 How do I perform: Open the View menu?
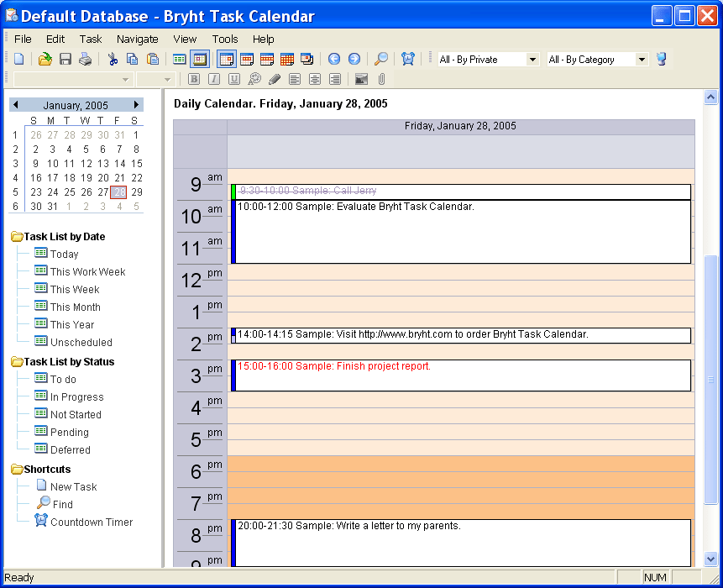click(185, 39)
